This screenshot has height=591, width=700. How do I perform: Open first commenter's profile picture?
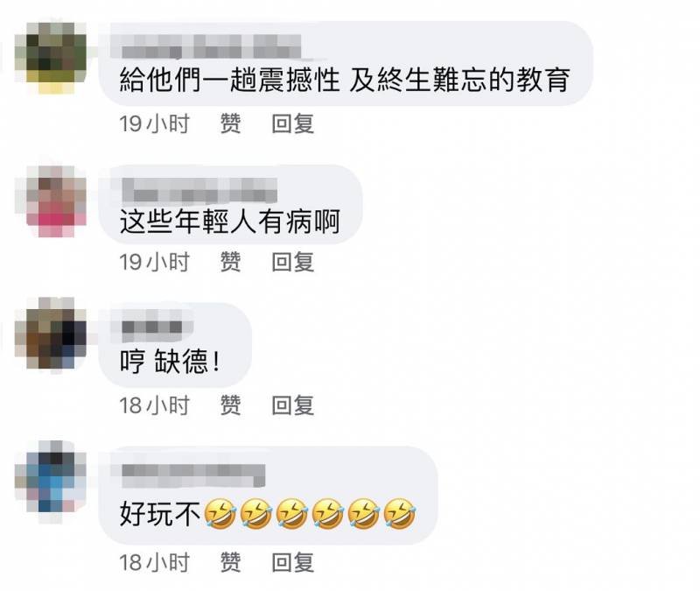[x=51, y=58]
